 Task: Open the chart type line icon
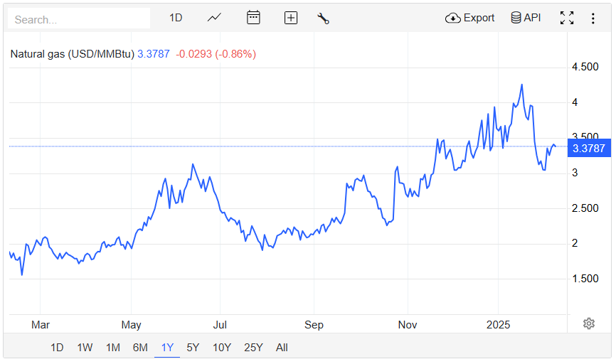(215, 18)
